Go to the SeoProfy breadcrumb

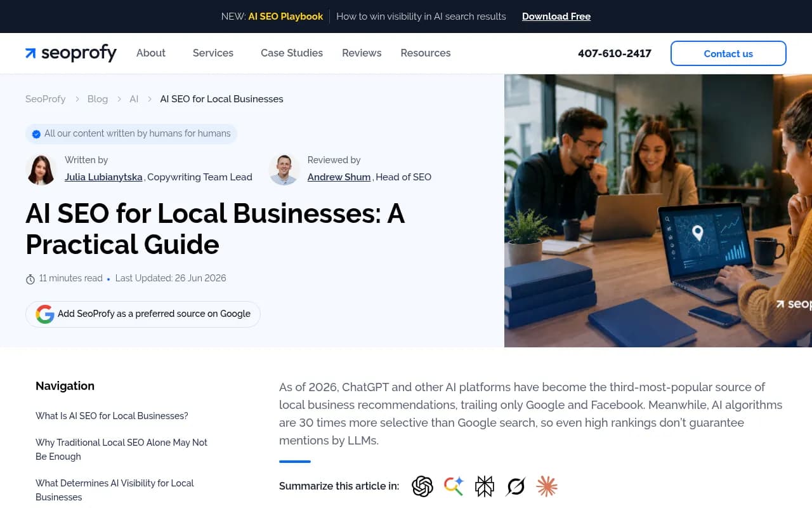[46, 99]
